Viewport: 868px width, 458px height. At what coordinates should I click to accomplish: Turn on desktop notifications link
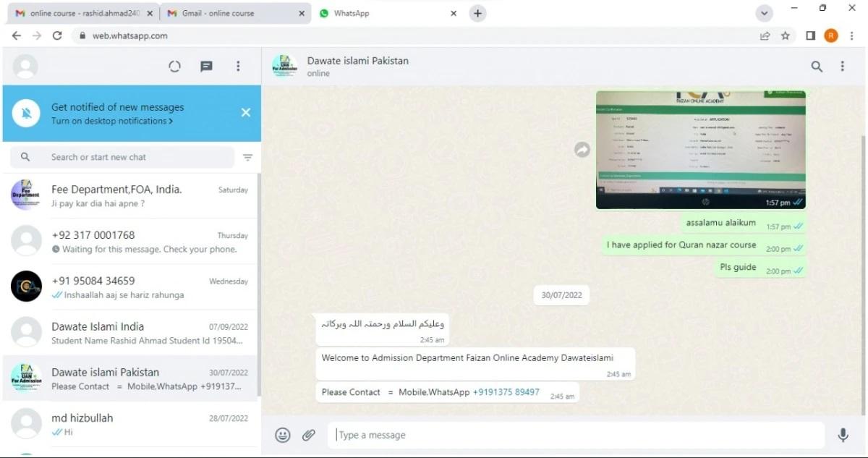(111, 122)
